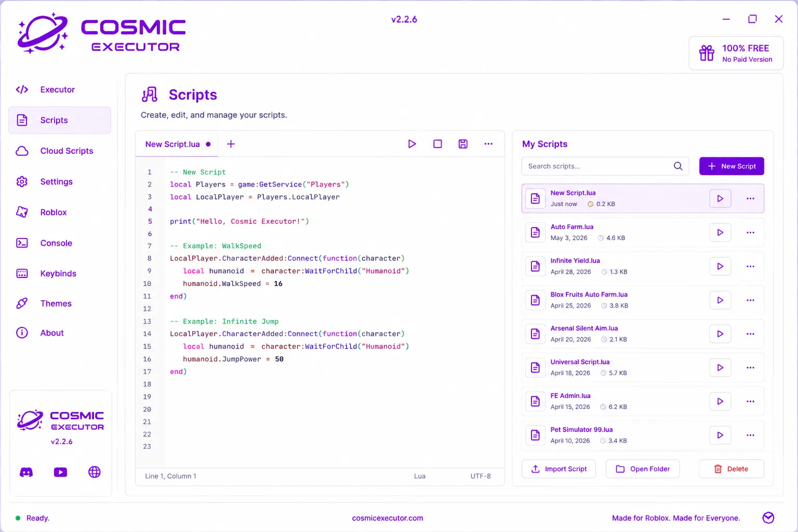Click the shield badge icon in status bar
This screenshot has height=532, width=798.
[x=768, y=517]
